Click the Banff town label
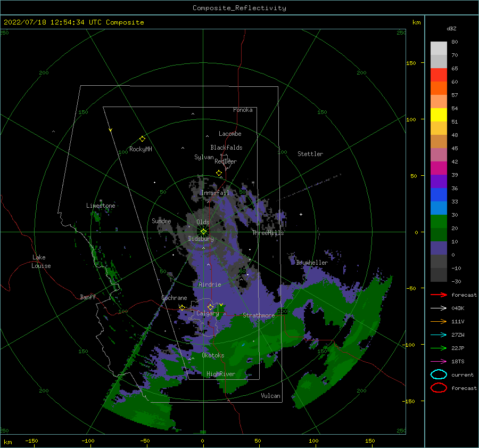The width and height of the screenshot is (479, 448). coord(88,297)
